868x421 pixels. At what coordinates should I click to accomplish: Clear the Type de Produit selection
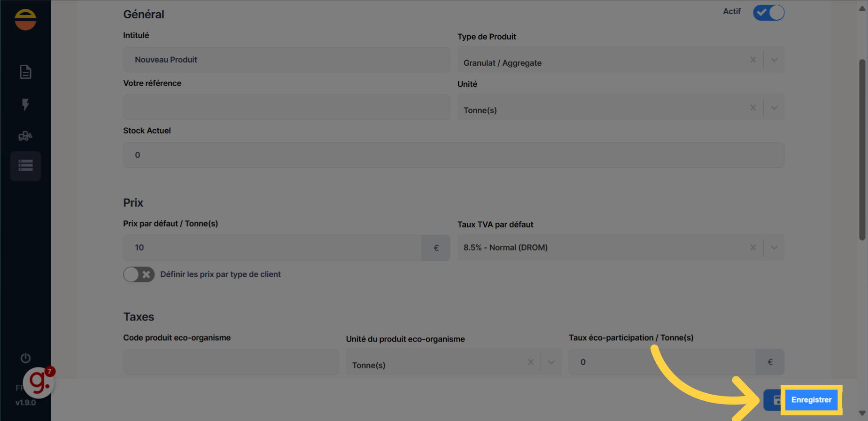tap(753, 60)
